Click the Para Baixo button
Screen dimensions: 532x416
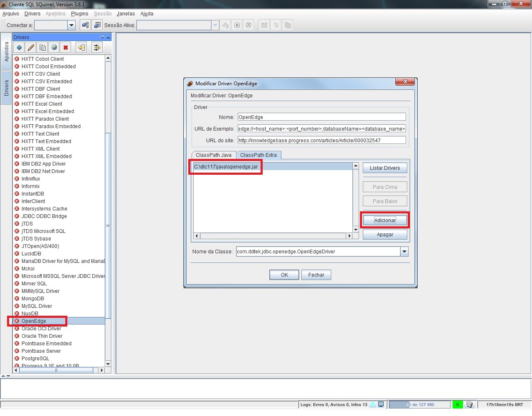[385, 201]
